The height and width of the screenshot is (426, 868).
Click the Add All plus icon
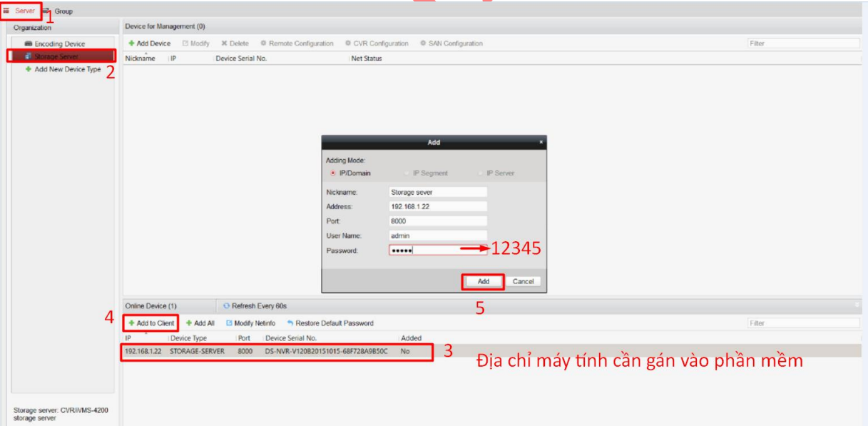click(189, 323)
